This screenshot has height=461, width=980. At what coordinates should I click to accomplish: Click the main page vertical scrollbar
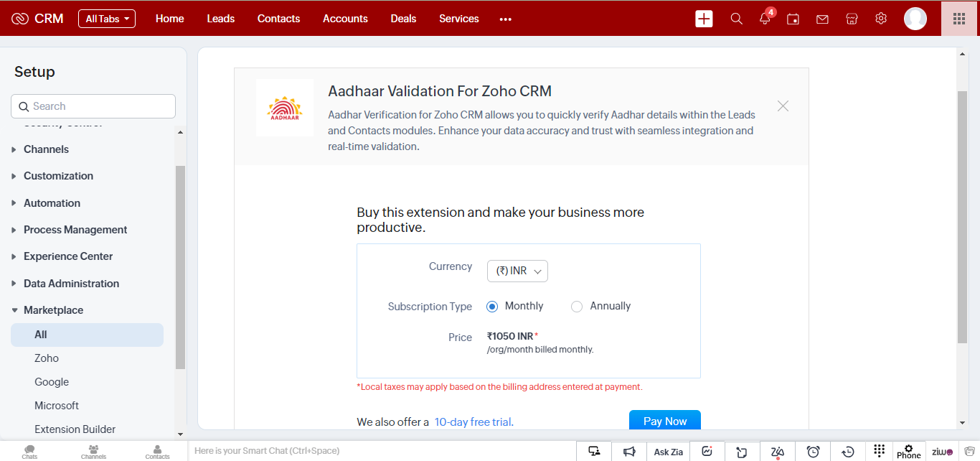(x=963, y=217)
